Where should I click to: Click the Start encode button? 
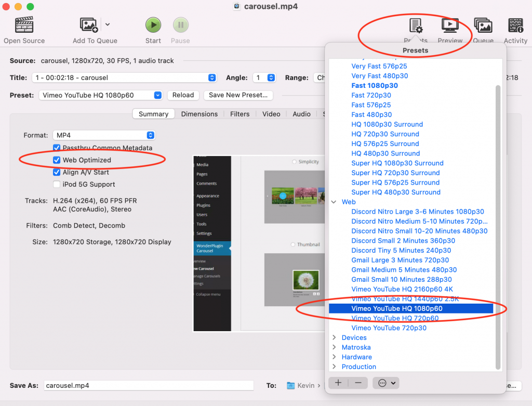[x=153, y=24]
